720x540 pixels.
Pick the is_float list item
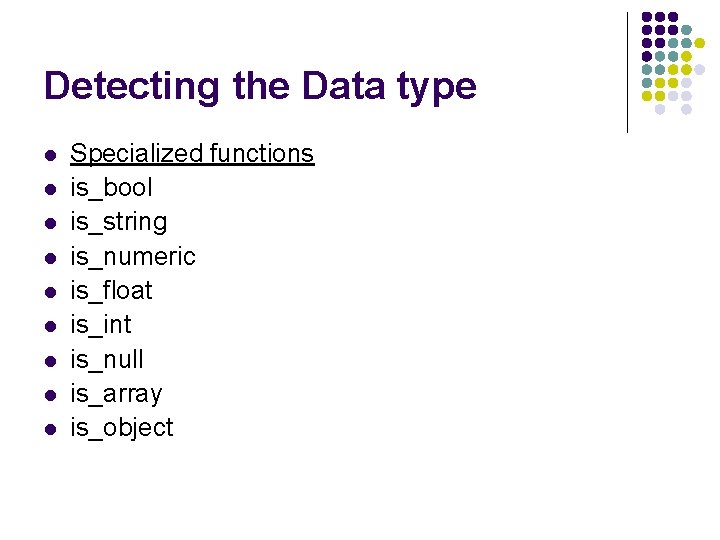pos(111,290)
